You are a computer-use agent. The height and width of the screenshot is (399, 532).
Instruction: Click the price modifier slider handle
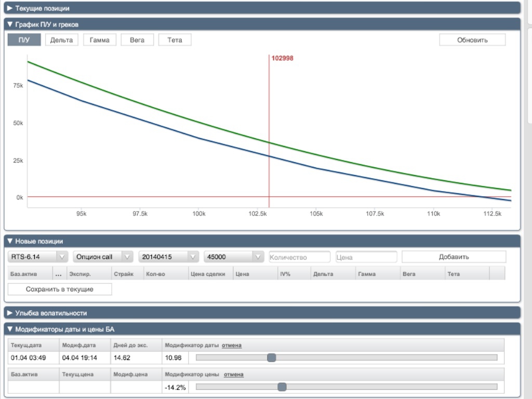click(x=282, y=387)
